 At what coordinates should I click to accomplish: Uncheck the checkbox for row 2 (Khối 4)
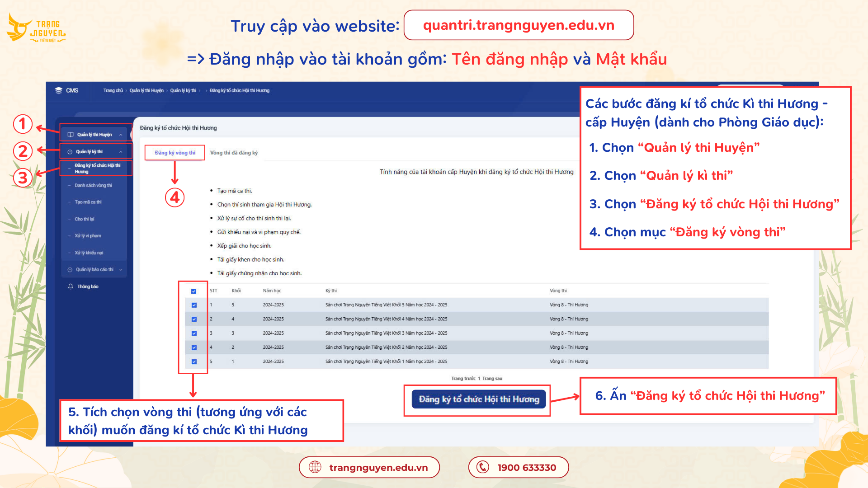click(194, 319)
